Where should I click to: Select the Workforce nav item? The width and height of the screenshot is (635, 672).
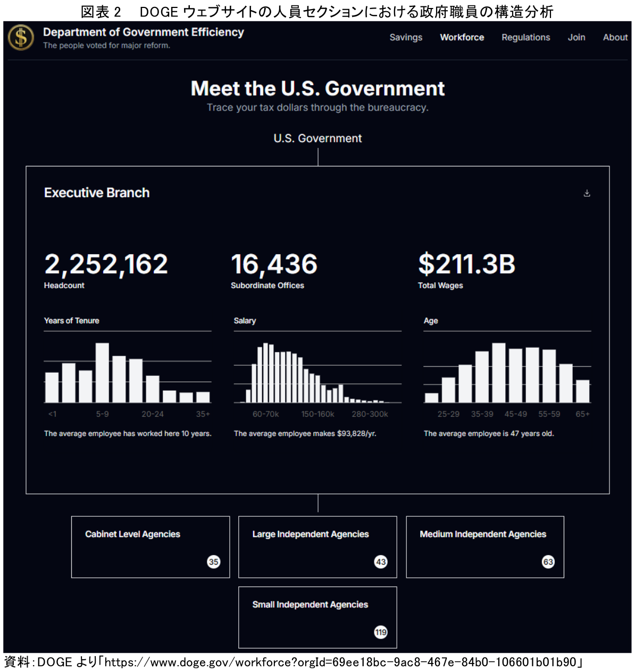click(462, 37)
